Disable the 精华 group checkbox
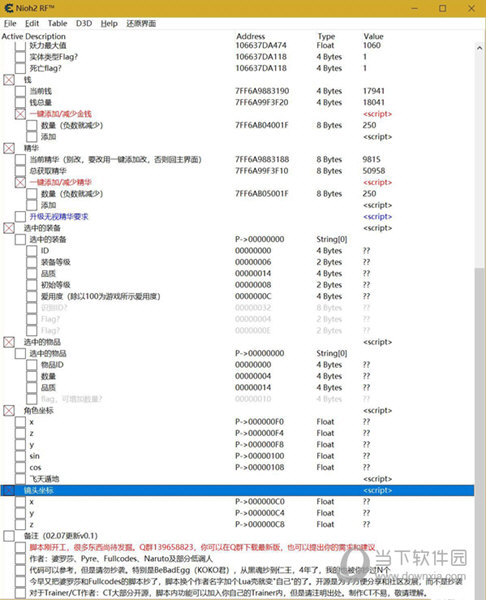This screenshot has width=486, height=600. pyautogui.click(x=9, y=148)
